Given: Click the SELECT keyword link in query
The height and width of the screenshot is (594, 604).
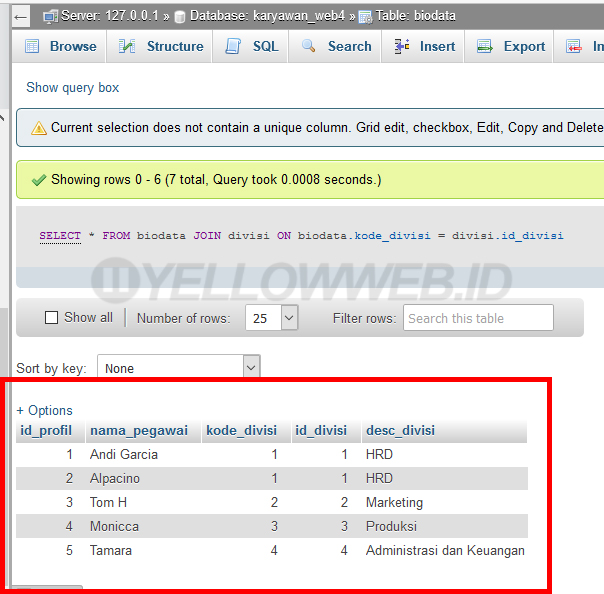Looking at the screenshot, I should tap(60, 236).
